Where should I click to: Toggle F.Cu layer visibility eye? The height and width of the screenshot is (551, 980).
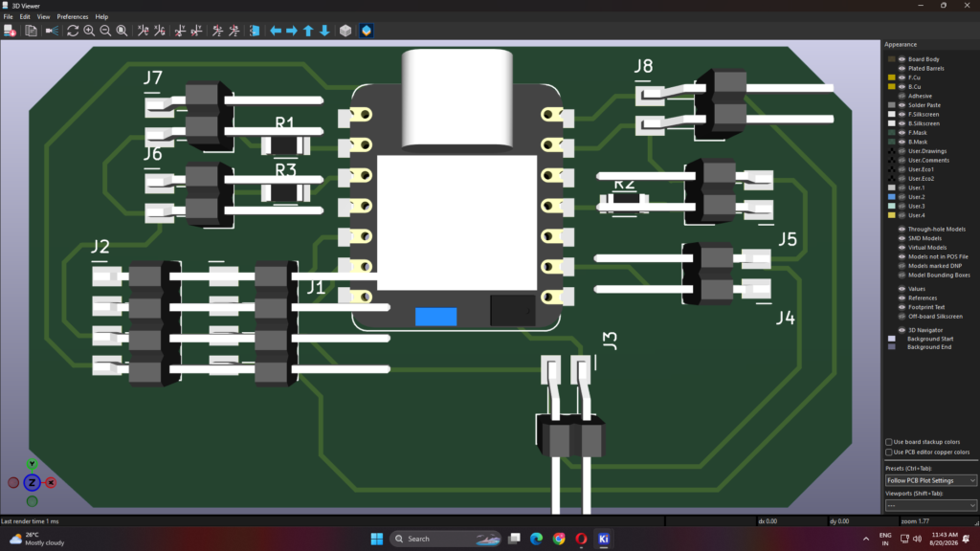[x=902, y=77]
